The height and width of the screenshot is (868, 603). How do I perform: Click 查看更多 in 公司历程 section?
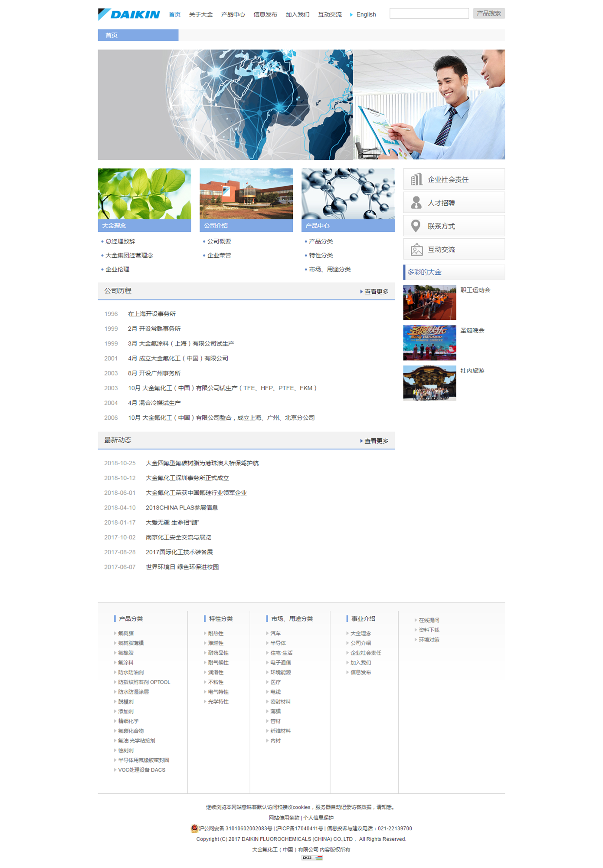pos(374,292)
